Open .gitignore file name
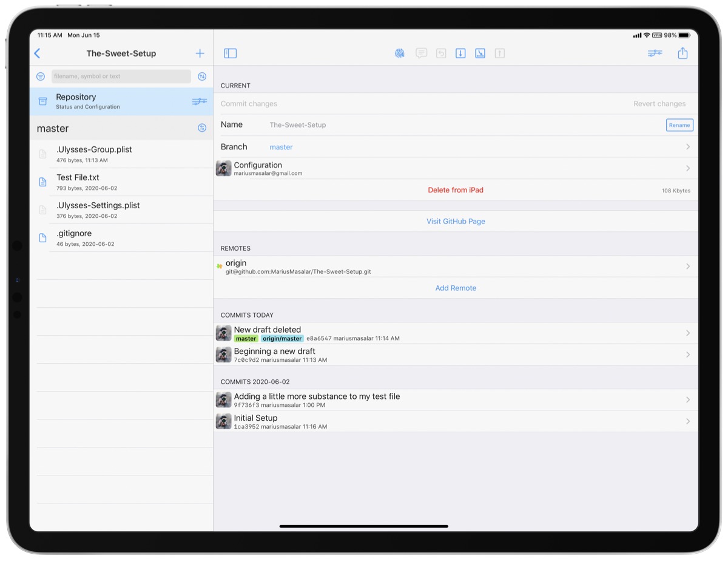The image size is (728, 561). point(74,233)
